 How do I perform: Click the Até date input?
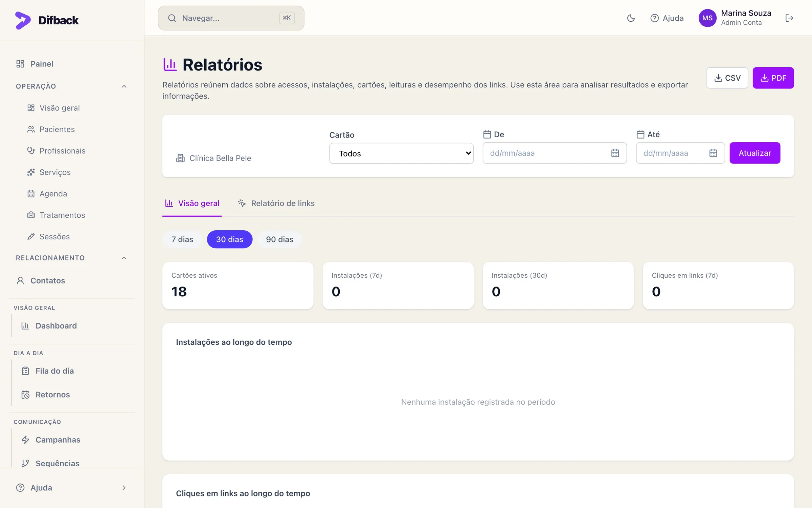[680, 153]
